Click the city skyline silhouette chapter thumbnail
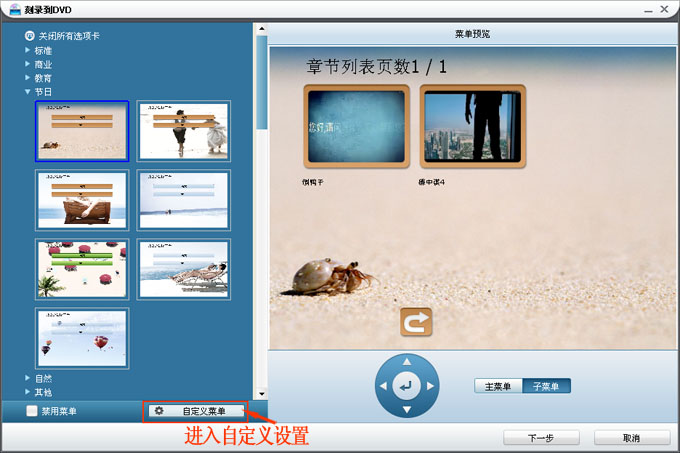The height and width of the screenshot is (453, 680). 473,126
